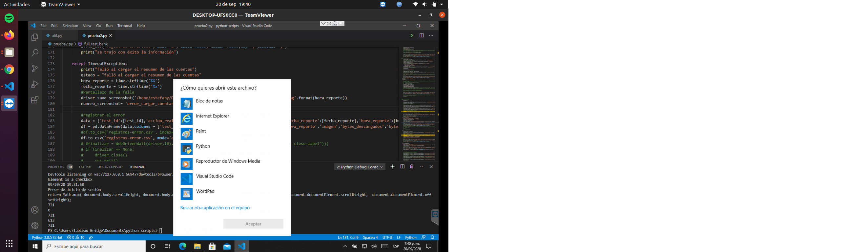Select the TERMINAL panel tab
Viewport: 868px width, 252px height.
tap(137, 167)
